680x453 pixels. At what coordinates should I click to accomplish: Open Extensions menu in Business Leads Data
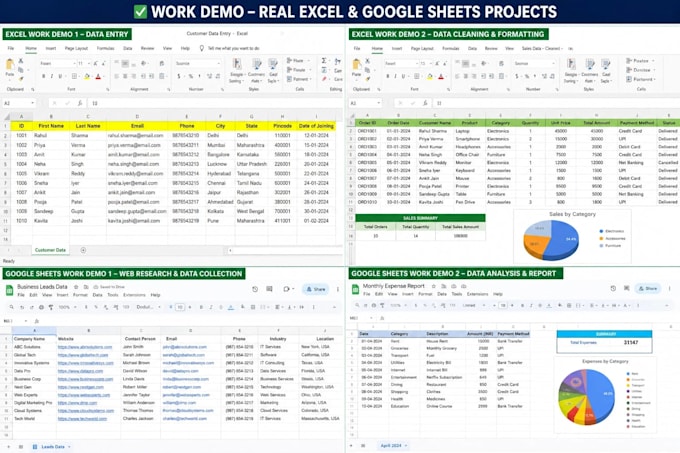click(134, 295)
